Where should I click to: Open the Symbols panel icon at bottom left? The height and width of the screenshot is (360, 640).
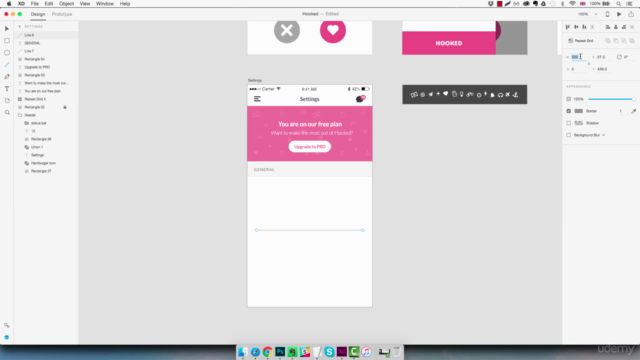point(7,325)
